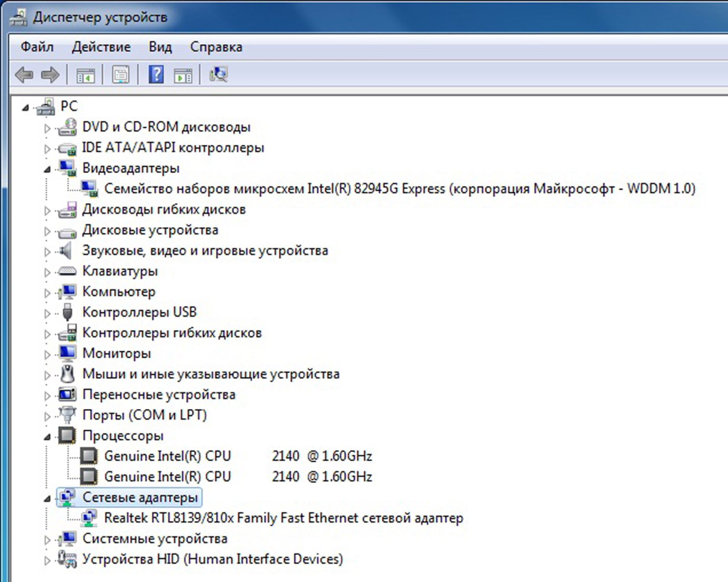Expand DVD и CD-ROM дисководы node
The width and height of the screenshot is (728, 582).
click(x=47, y=128)
